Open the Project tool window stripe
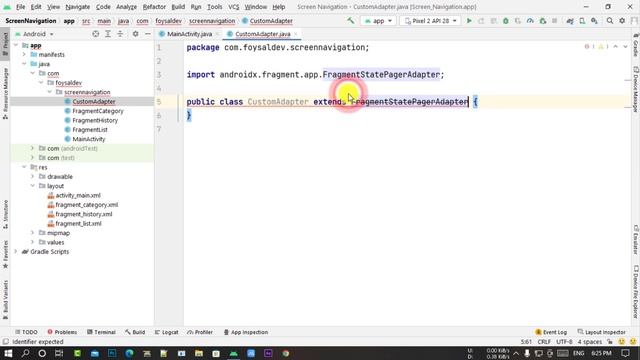 pyautogui.click(x=5, y=45)
